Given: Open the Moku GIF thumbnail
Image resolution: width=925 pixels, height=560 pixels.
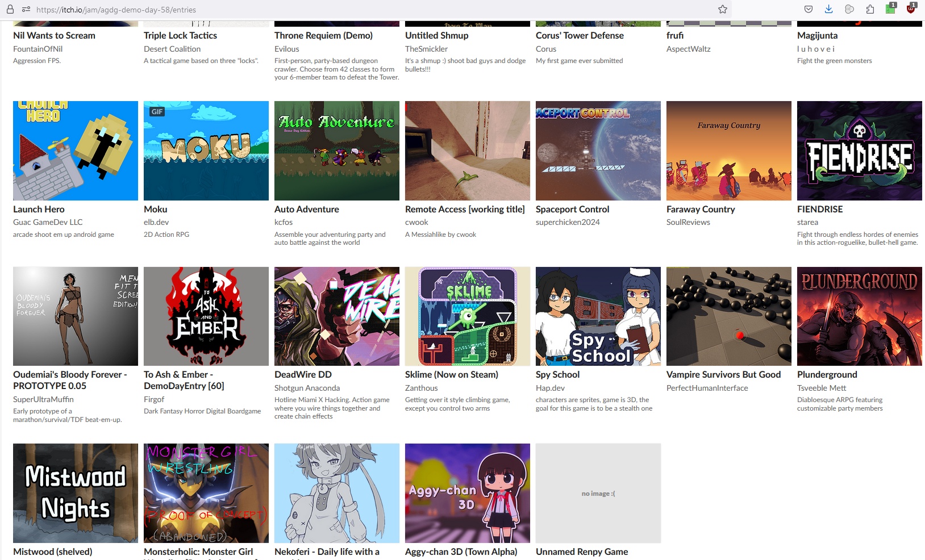Looking at the screenshot, I should (x=206, y=151).
